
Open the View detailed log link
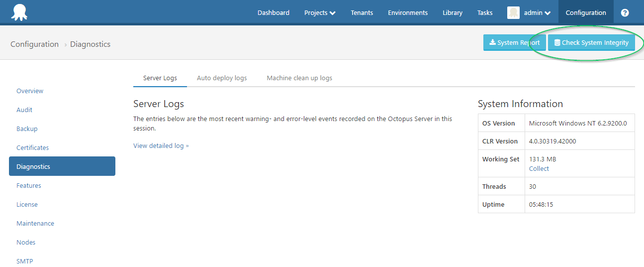pos(161,146)
